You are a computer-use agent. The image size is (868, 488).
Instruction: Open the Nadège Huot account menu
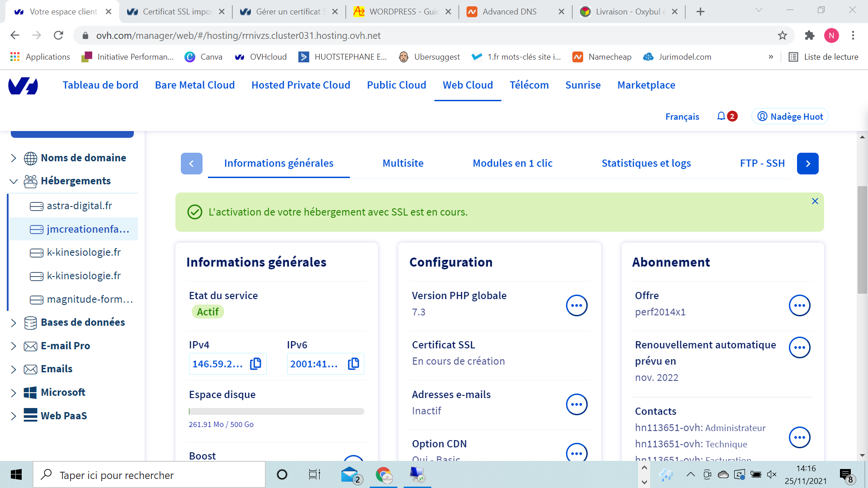pos(790,117)
